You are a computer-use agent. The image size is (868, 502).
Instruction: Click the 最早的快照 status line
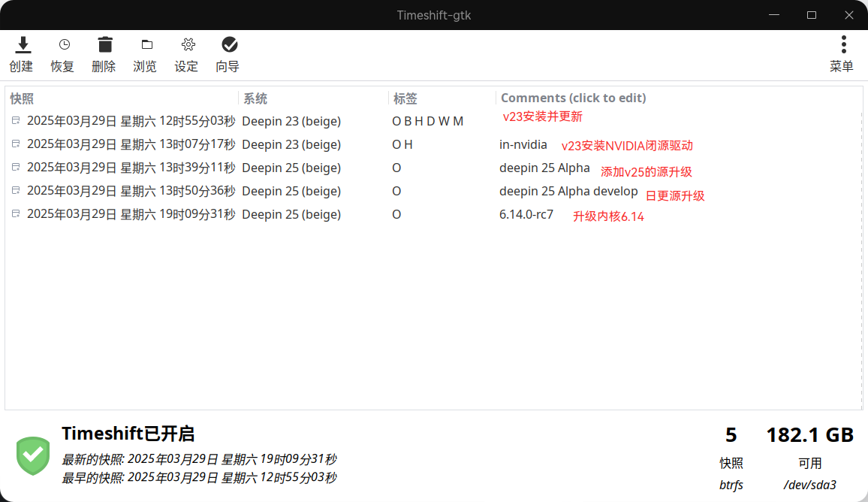[x=199, y=477]
